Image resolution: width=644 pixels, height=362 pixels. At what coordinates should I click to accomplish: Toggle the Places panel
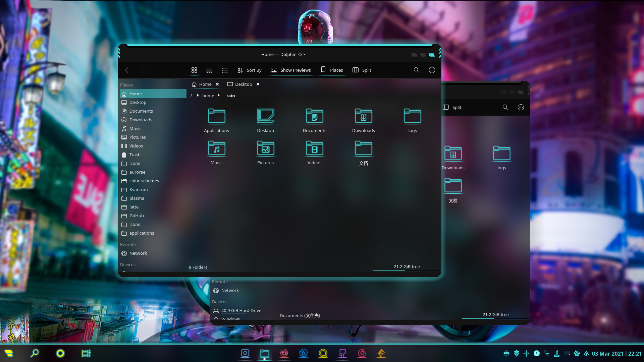tap(332, 70)
